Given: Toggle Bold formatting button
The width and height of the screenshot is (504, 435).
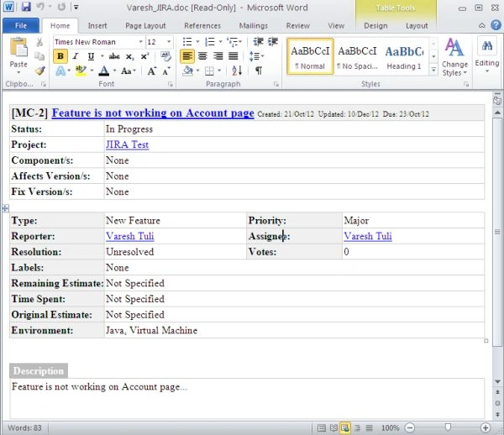Looking at the screenshot, I should coord(60,56).
